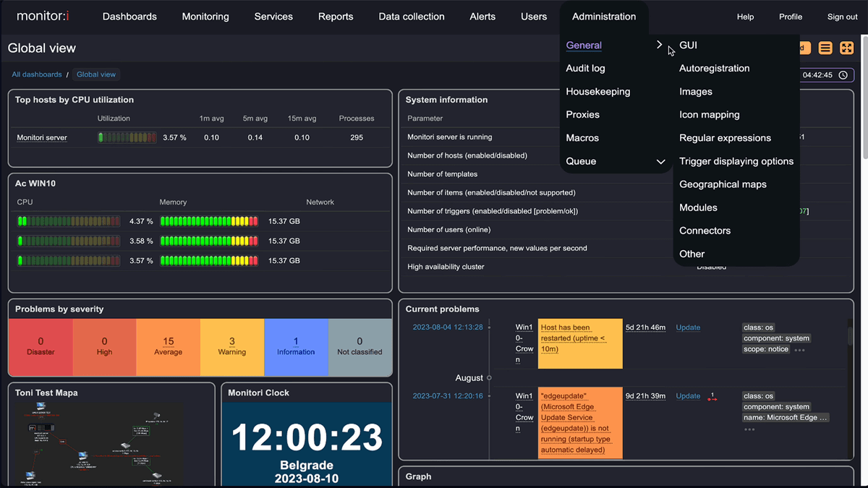Click the All dashboards breadcrumb link
The image size is (868, 488).
click(x=36, y=74)
